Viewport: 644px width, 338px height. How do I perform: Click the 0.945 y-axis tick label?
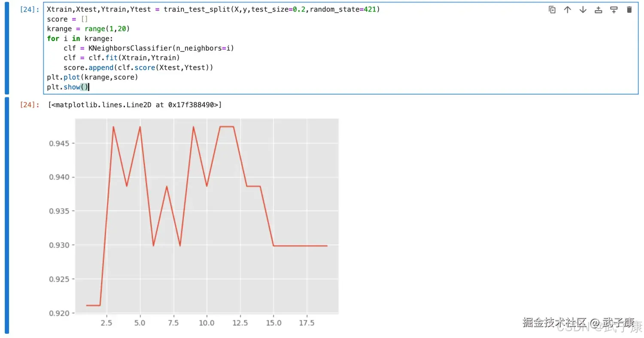click(x=59, y=143)
